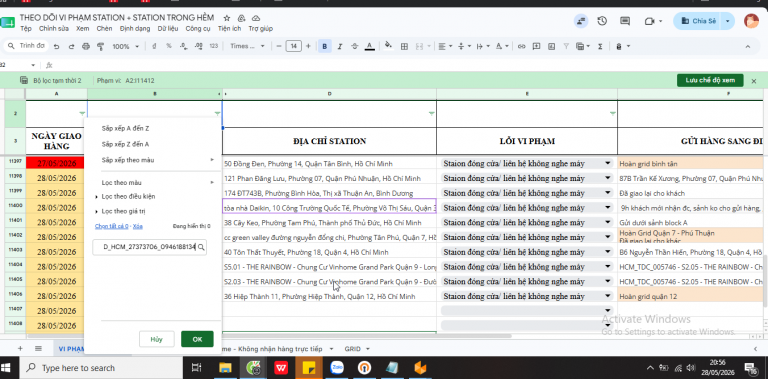
Task: Open version history
Action: click(602, 21)
